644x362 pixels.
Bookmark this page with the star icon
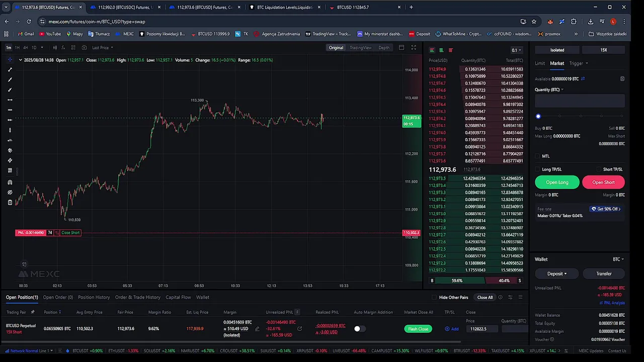click(534, 22)
